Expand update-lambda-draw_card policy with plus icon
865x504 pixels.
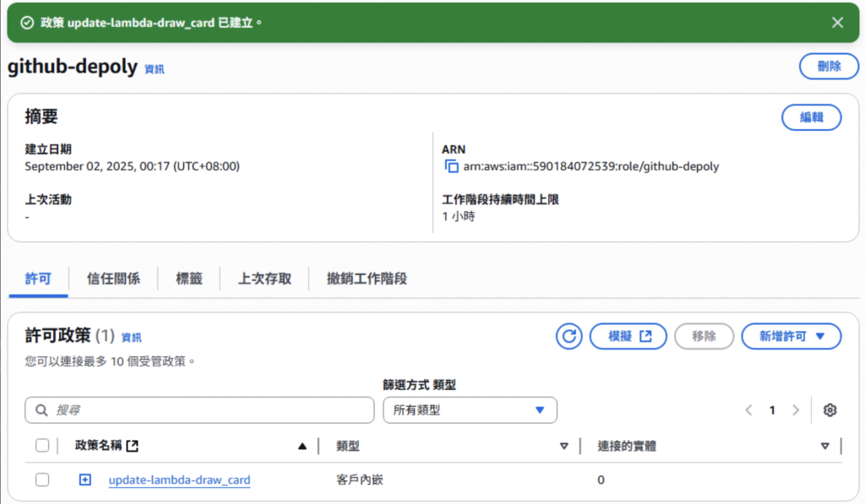click(85, 480)
